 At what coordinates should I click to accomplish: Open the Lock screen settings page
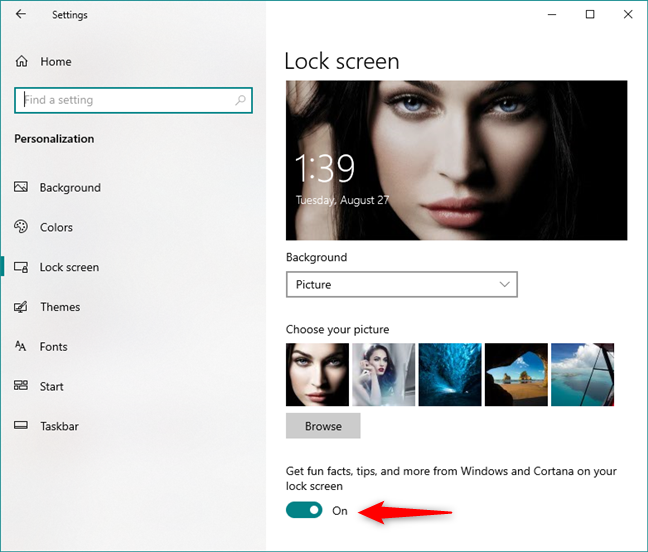pos(69,267)
